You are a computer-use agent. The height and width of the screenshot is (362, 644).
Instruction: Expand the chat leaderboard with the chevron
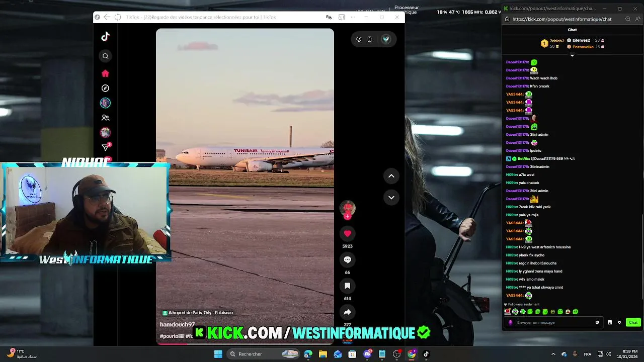(572, 55)
